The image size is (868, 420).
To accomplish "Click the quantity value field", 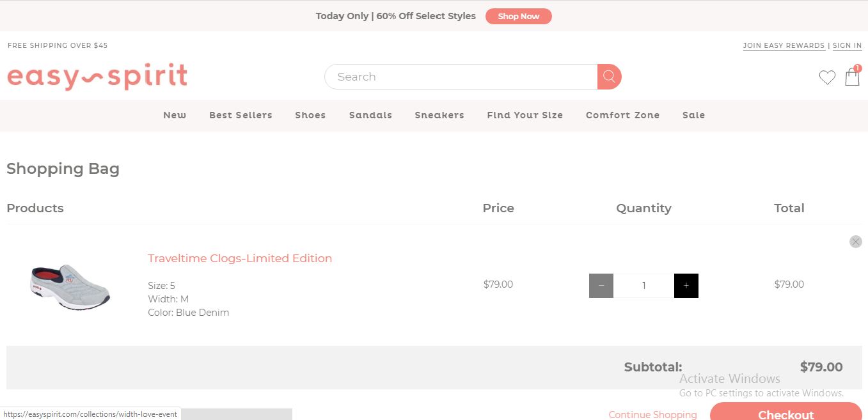I will tap(643, 286).
